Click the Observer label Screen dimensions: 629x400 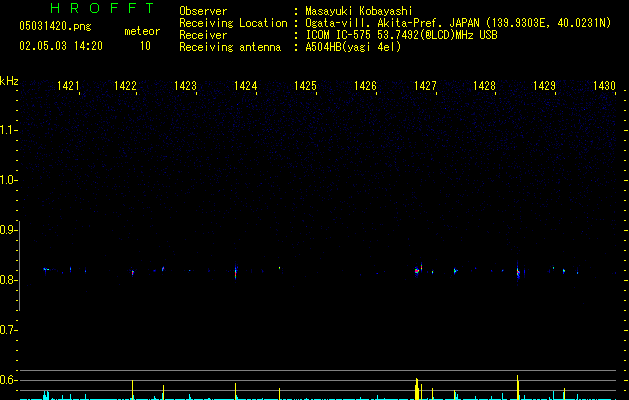[x=203, y=11]
